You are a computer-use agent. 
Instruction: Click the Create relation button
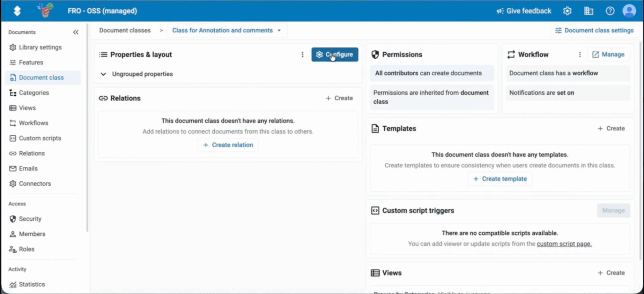(x=228, y=145)
